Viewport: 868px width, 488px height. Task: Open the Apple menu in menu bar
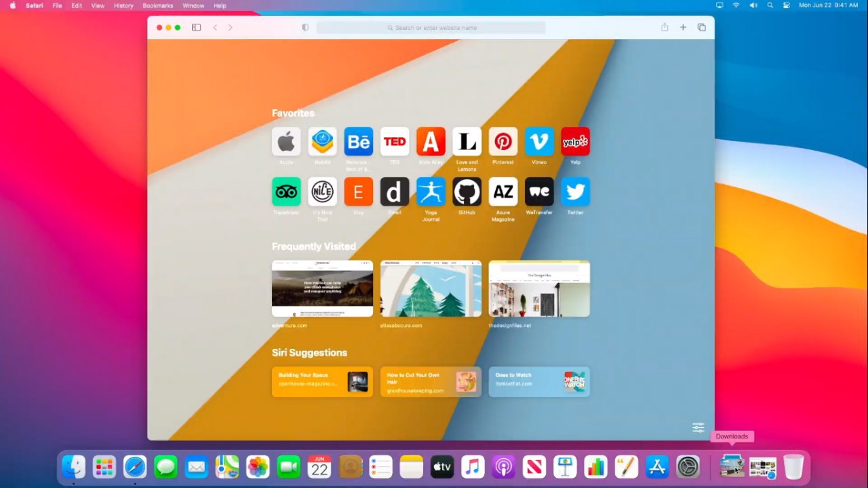click(12, 5)
